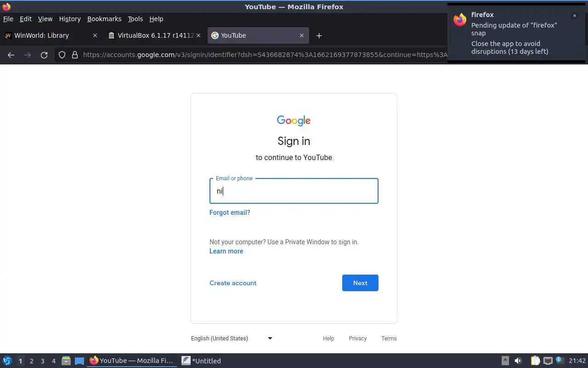Show site security padlock info
The image size is (588, 368).
click(x=75, y=55)
